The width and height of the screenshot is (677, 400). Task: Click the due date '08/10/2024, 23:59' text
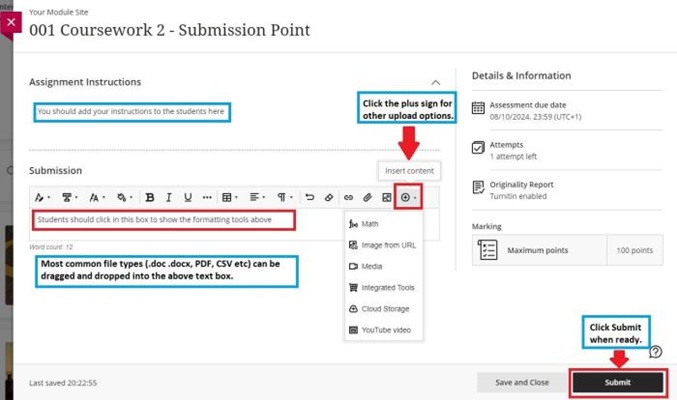[535, 117]
